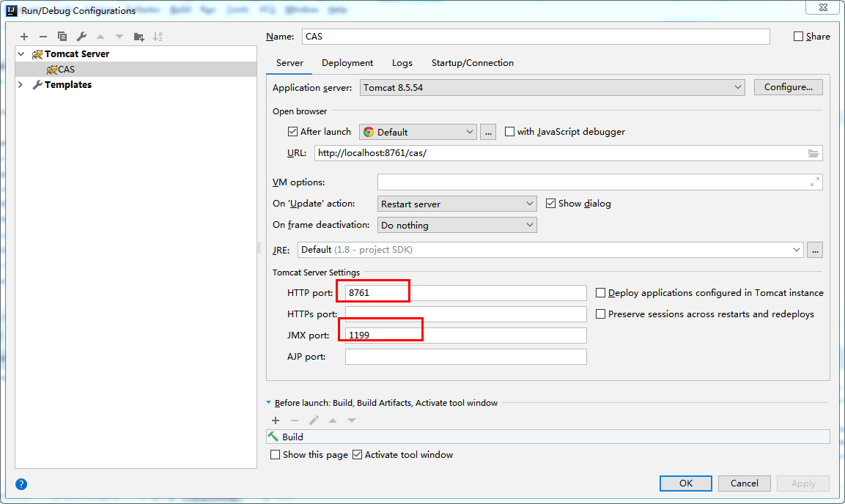Click URL input field
The image size is (845, 504).
(568, 153)
